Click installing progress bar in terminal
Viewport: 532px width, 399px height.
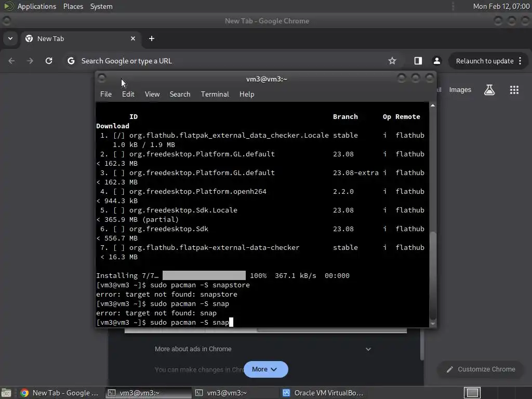(204, 275)
